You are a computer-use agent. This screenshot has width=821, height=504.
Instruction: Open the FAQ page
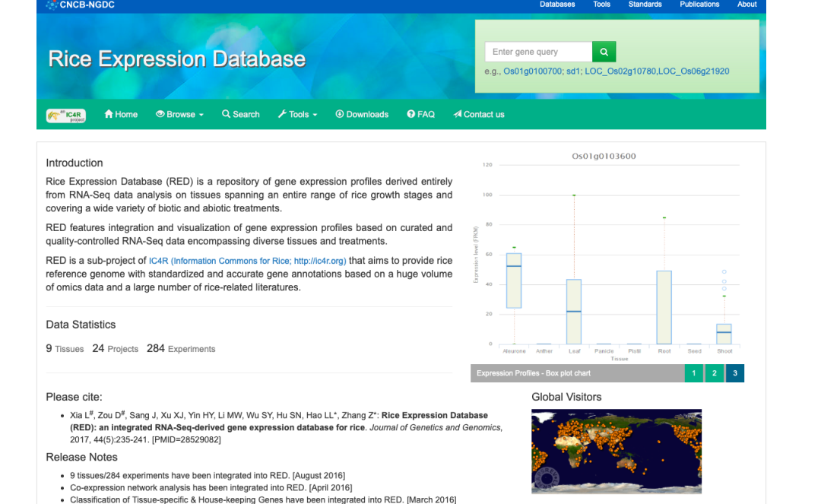420,115
